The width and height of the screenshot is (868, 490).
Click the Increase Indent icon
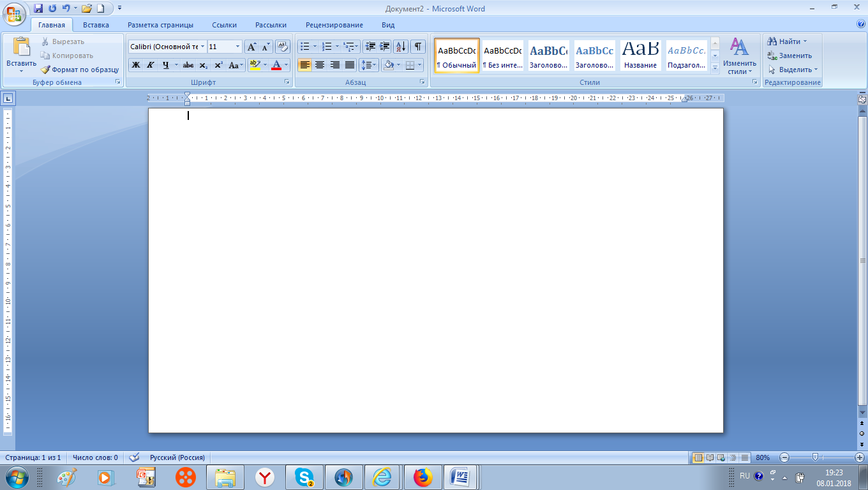click(x=385, y=47)
